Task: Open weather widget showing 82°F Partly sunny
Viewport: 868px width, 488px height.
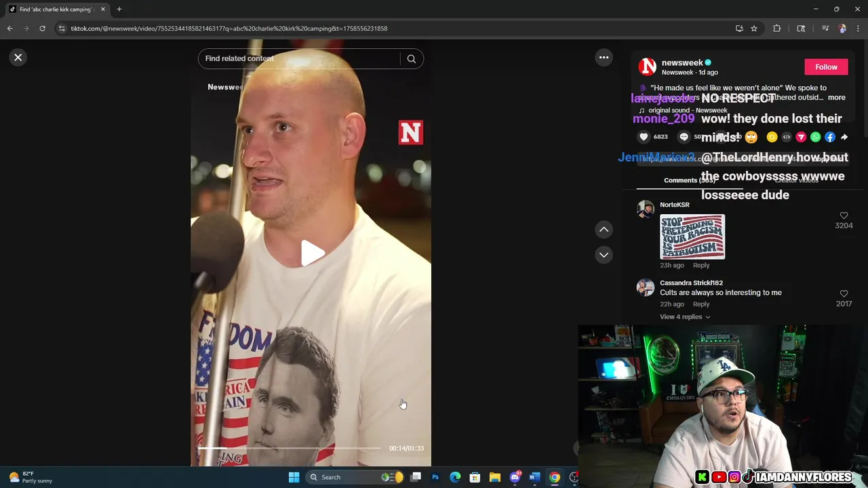Action: [x=31, y=477]
